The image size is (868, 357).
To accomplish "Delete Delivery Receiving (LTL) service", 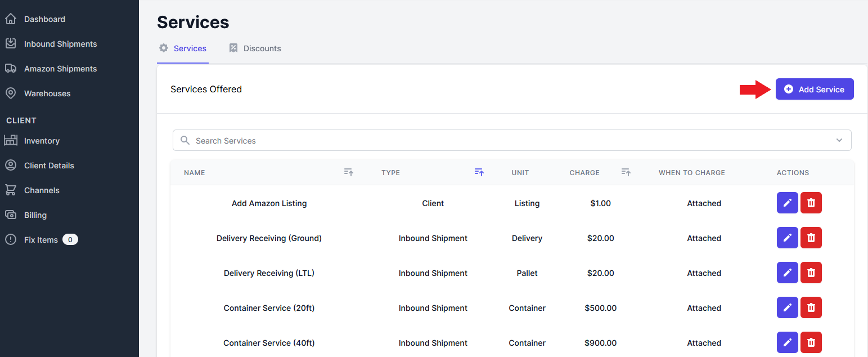I will click(x=811, y=273).
